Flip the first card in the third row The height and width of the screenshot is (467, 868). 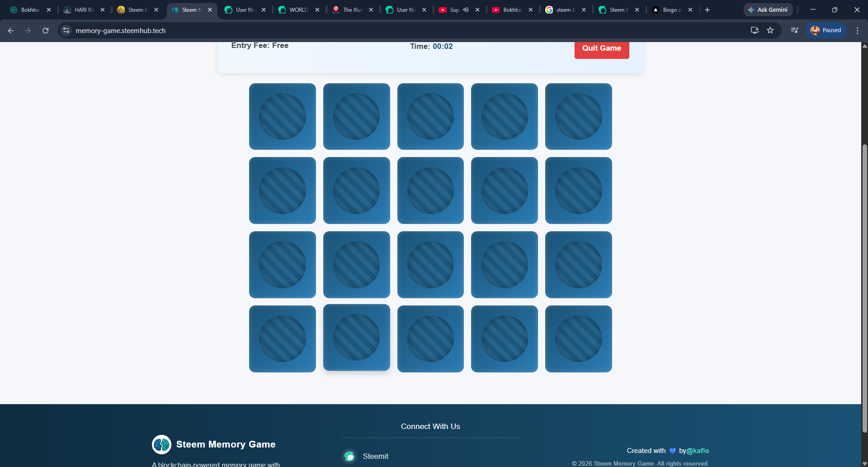click(283, 265)
